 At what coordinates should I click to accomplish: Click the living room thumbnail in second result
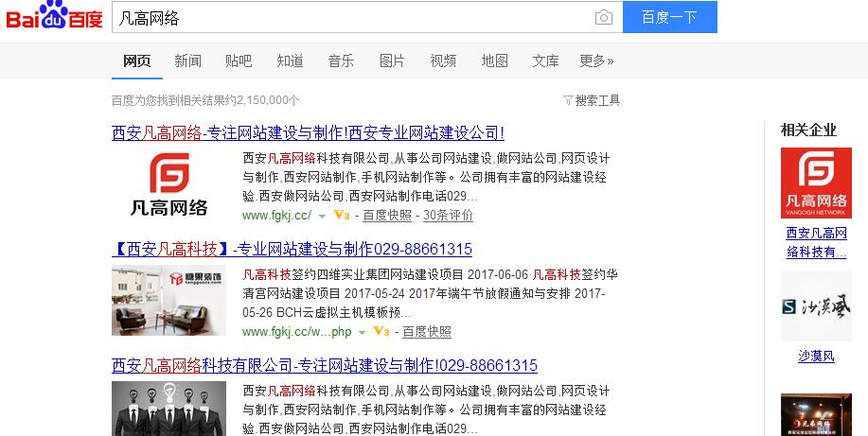[x=168, y=301]
